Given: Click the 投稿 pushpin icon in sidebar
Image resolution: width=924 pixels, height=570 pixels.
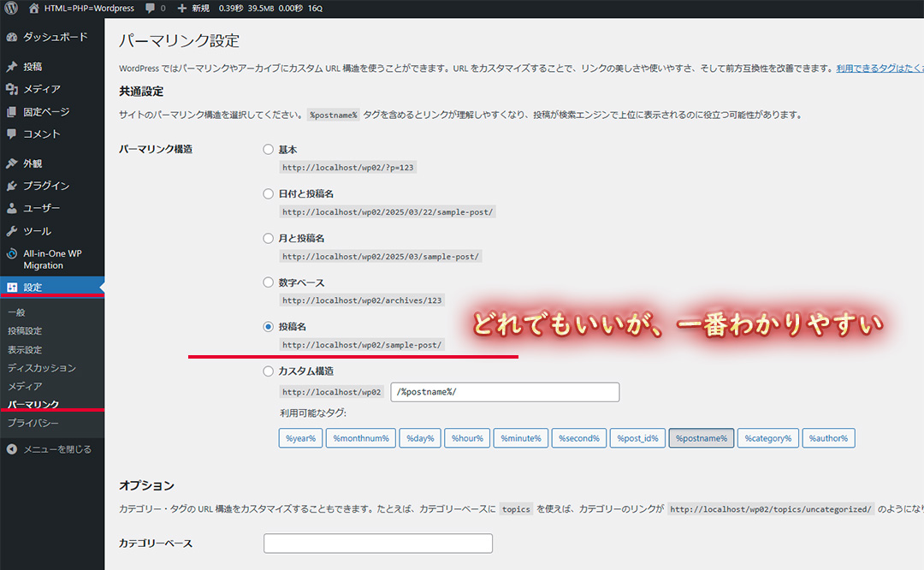Looking at the screenshot, I should pyautogui.click(x=12, y=67).
